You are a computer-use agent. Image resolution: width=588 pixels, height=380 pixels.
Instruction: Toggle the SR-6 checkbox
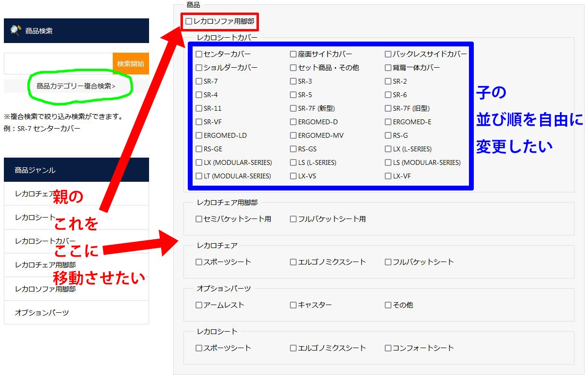click(388, 95)
